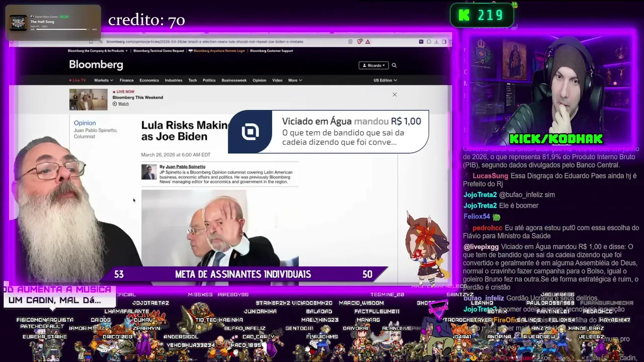
Task: Open the Video section
Action: tap(277, 80)
